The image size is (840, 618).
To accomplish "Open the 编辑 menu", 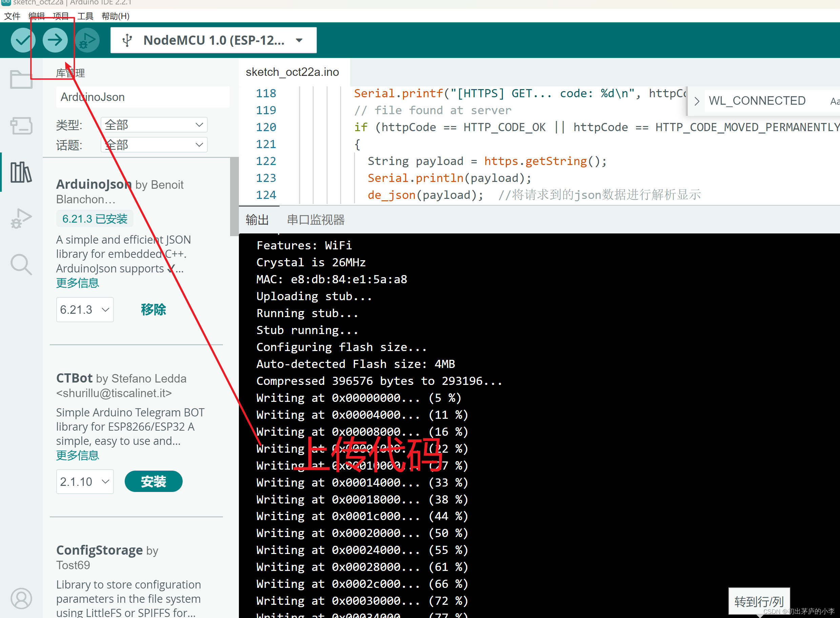I will [x=37, y=16].
